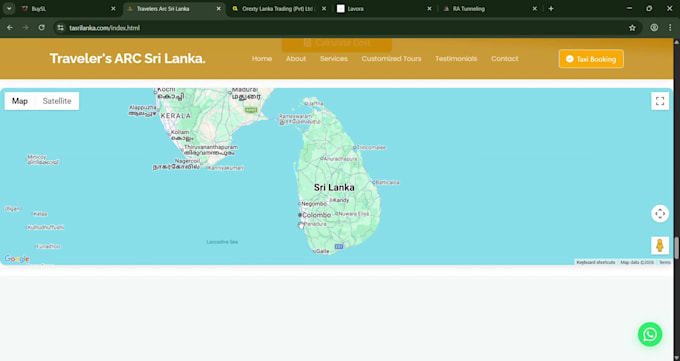Click the Colombo marker on map
This screenshot has width=680, height=361.
coord(300,215)
